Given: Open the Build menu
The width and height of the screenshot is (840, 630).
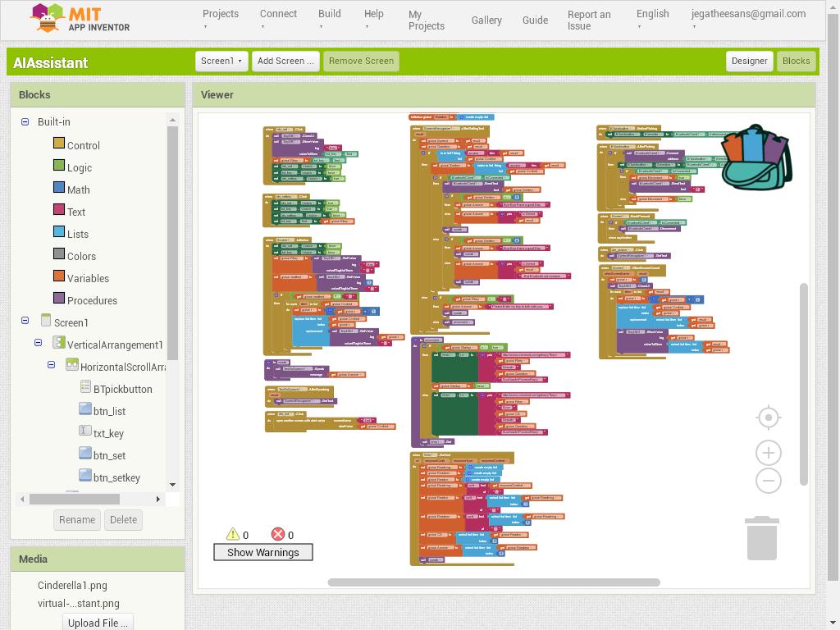Looking at the screenshot, I should point(329,18).
